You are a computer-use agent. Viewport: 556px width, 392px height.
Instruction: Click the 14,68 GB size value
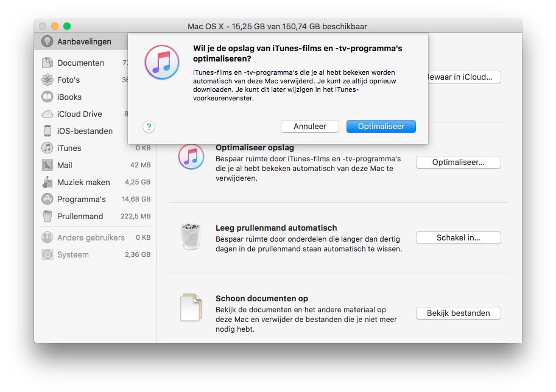(136, 199)
